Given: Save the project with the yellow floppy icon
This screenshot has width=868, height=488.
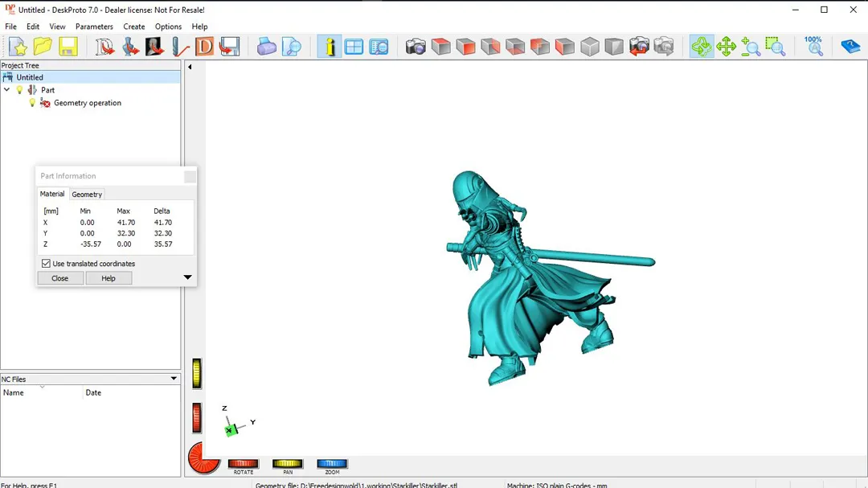Looking at the screenshot, I should click(x=68, y=47).
